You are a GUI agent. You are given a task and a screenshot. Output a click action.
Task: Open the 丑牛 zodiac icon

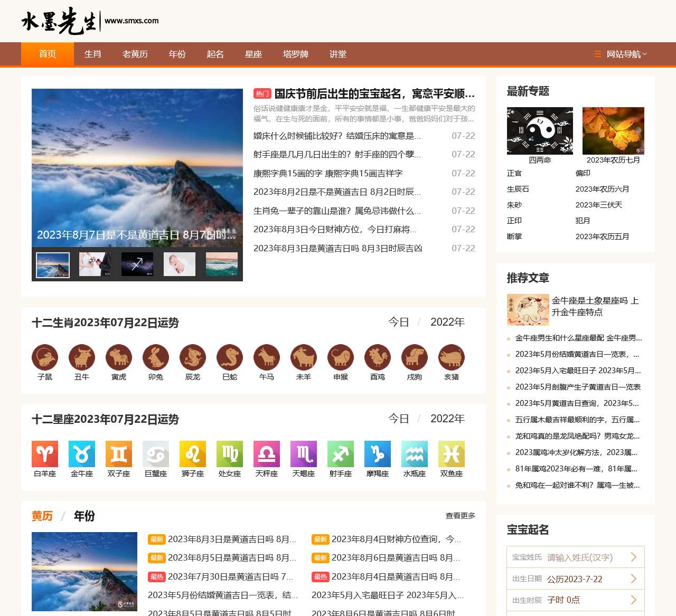point(82,357)
